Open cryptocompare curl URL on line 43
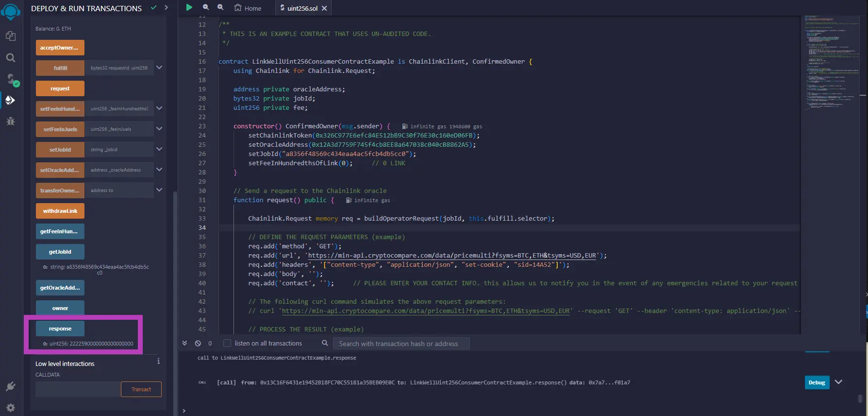This screenshot has width=868, height=416. 426,311
